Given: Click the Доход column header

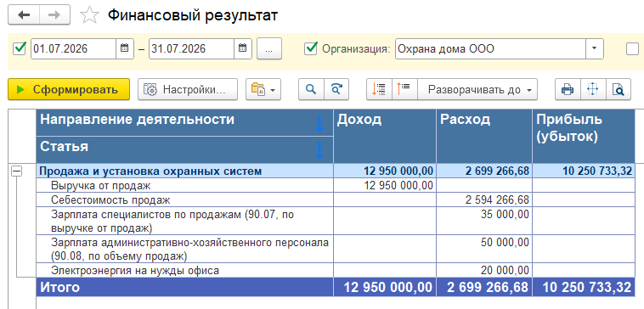Looking at the screenshot, I should click(385, 136).
